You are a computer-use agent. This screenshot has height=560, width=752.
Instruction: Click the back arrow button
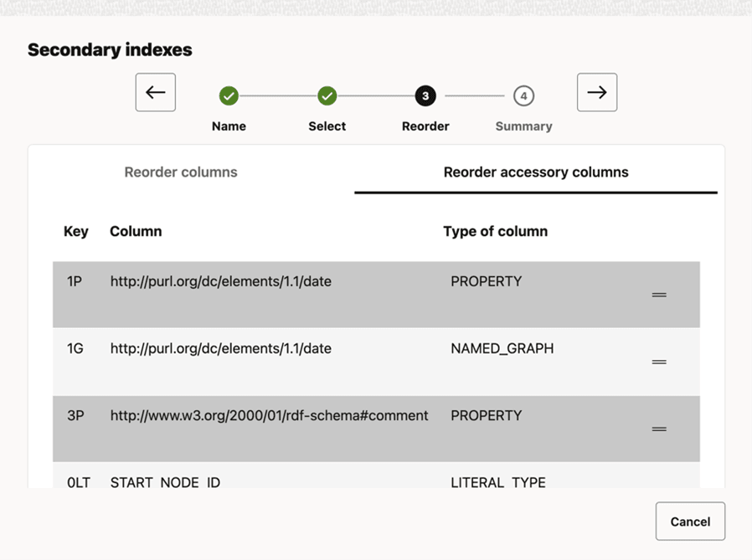click(156, 92)
